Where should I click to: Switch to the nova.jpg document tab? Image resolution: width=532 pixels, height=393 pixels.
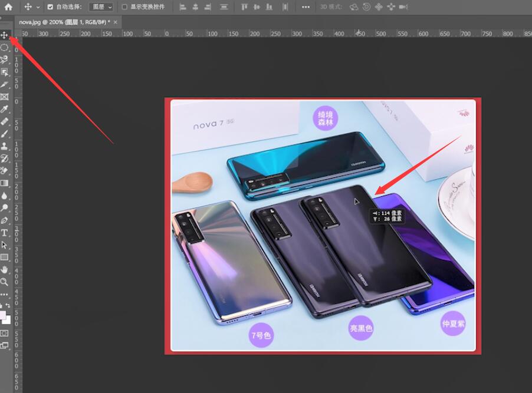pyautogui.click(x=64, y=22)
